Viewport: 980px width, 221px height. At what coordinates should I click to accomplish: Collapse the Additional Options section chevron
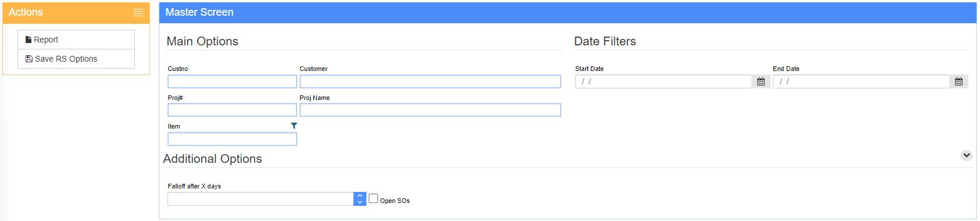[x=967, y=155]
